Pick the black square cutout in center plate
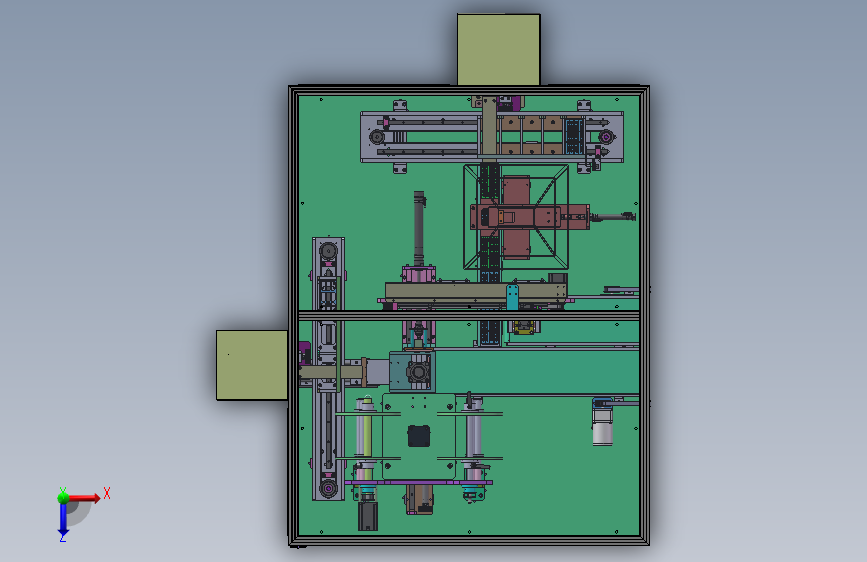The width and height of the screenshot is (867, 562). [419, 436]
